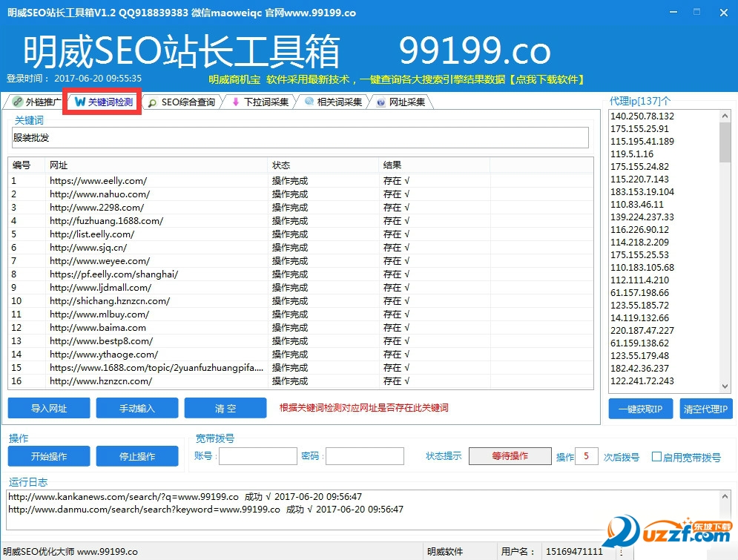The width and height of the screenshot is (738, 560).
Task: Click the proxy IP list scroll-up arrow
Action: (x=725, y=116)
